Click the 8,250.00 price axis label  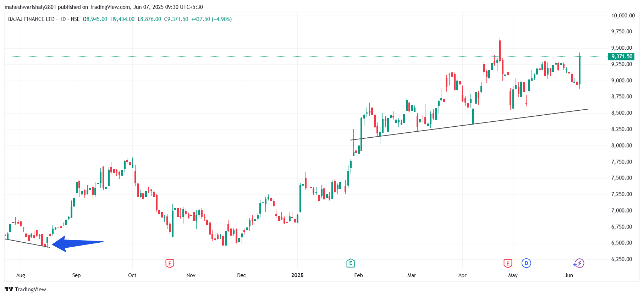pos(622,129)
